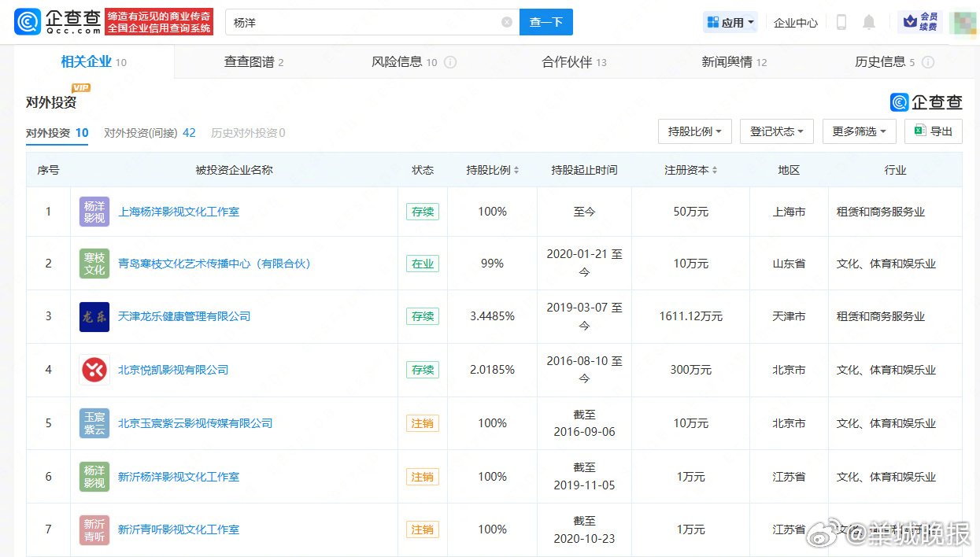Switch to the 查查图谱 tab

(253, 62)
